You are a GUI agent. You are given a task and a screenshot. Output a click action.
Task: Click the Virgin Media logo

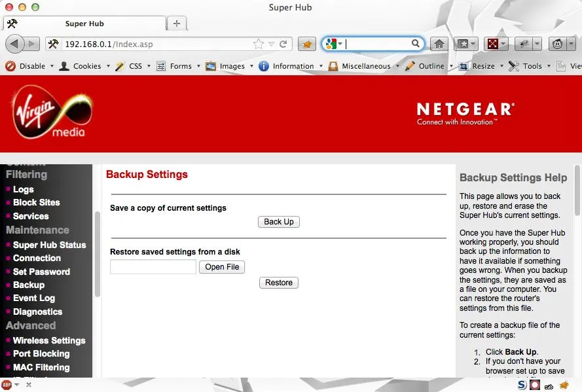coord(52,112)
